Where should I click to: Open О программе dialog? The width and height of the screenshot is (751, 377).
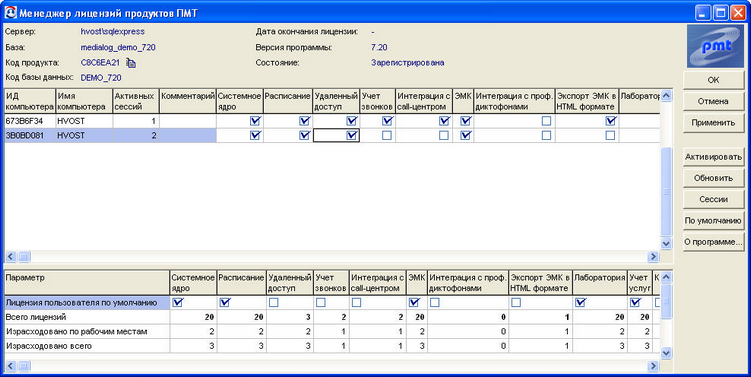713,242
